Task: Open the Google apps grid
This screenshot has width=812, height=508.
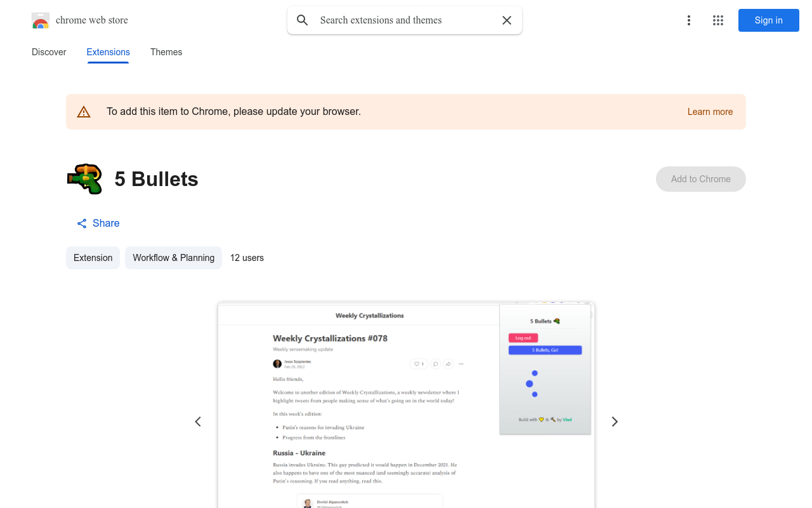Action: pyautogui.click(x=718, y=20)
